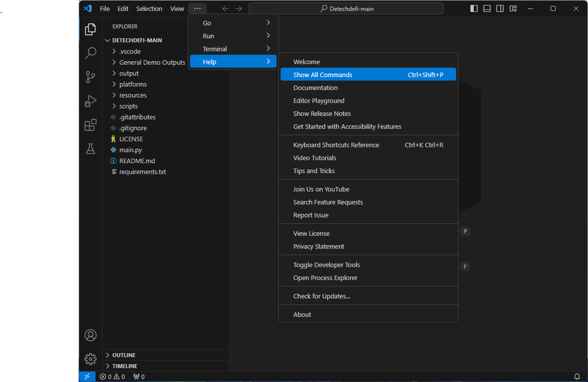Click the Accounts icon in activity bar
588x382 pixels.
pyautogui.click(x=91, y=335)
